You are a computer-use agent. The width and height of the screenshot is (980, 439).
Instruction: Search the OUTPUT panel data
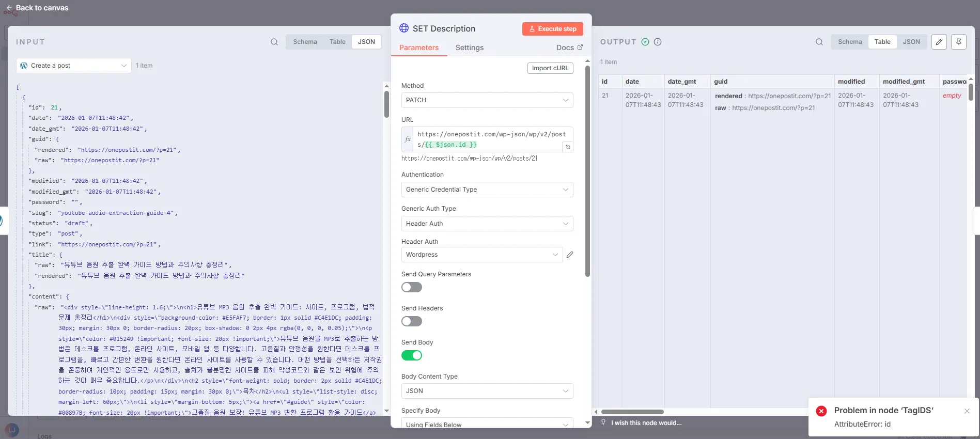point(819,42)
